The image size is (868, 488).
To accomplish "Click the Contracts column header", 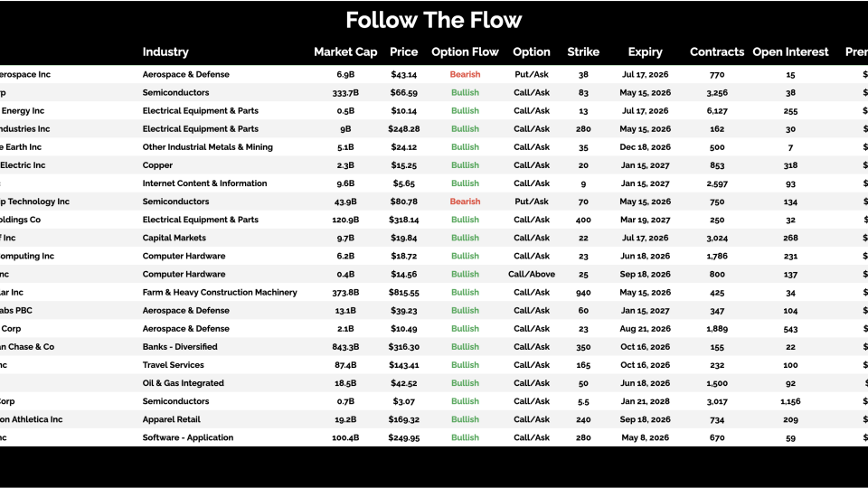I will tap(717, 52).
